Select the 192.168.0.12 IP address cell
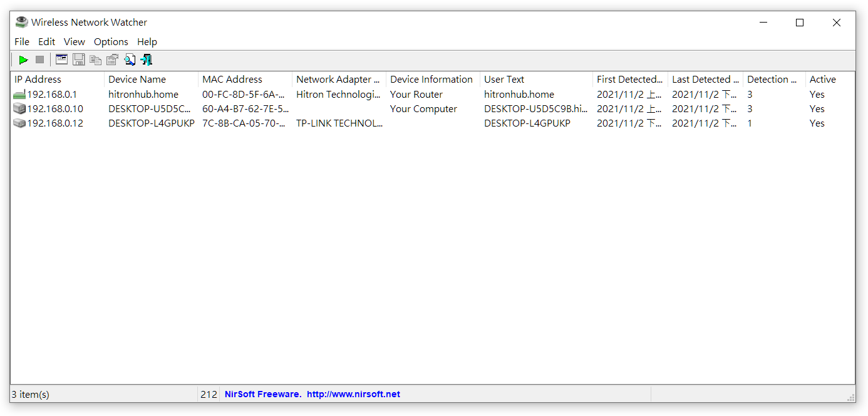Image resolution: width=868 pixels, height=416 pixels. tap(55, 123)
